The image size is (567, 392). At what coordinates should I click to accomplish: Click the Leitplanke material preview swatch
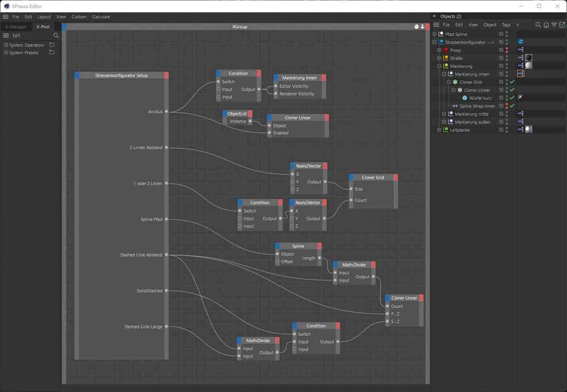(x=528, y=130)
